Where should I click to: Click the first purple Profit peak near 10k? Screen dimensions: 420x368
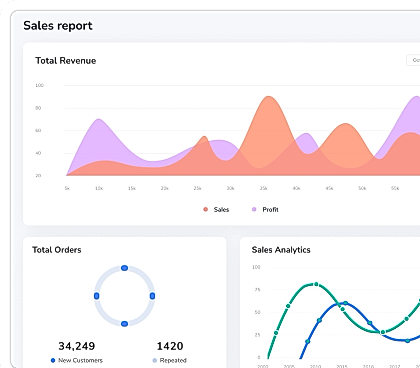[98, 119]
